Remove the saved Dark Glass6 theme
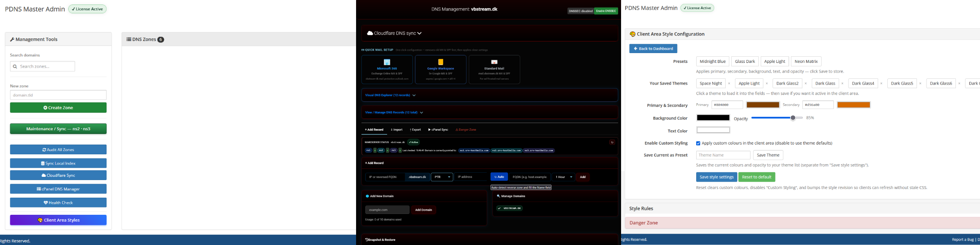The width and height of the screenshot is (980, 245). coord(959,84)
